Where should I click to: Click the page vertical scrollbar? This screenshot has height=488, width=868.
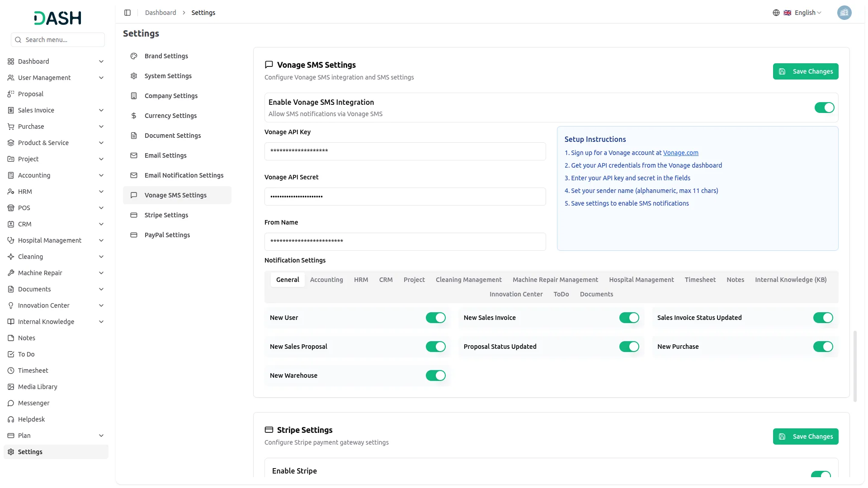[854, 366]
